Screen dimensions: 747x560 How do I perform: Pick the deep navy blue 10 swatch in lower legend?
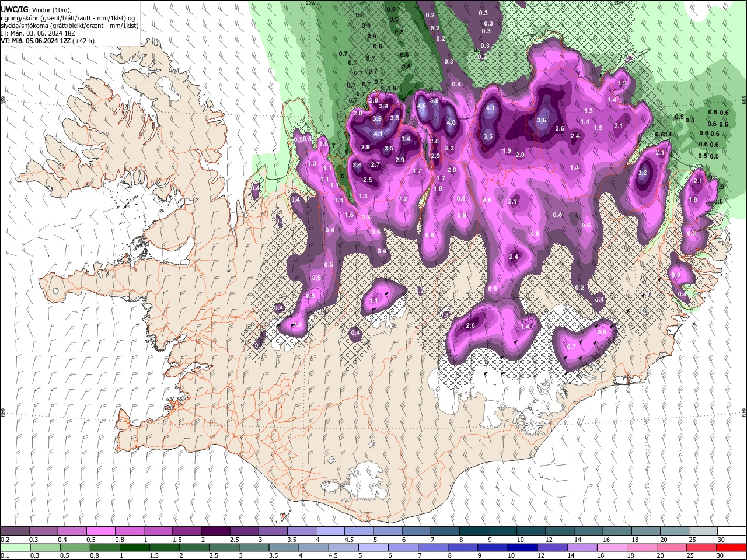[x=522, y=548]
